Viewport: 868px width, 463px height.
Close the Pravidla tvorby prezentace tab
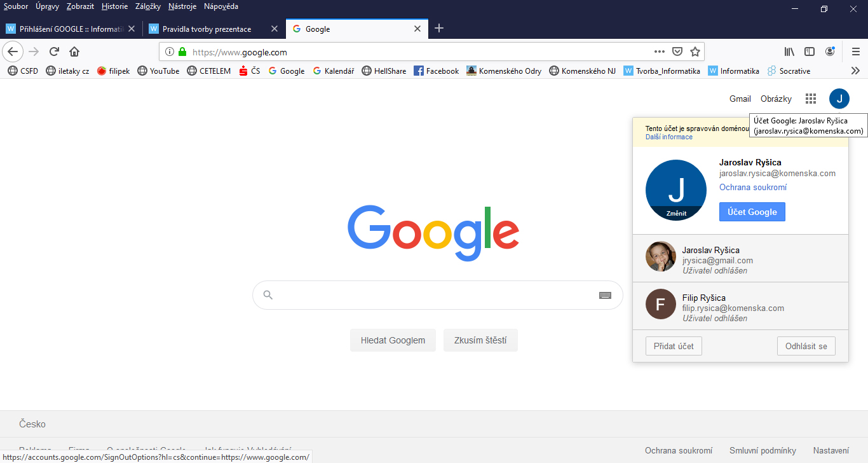coord(275,29)
